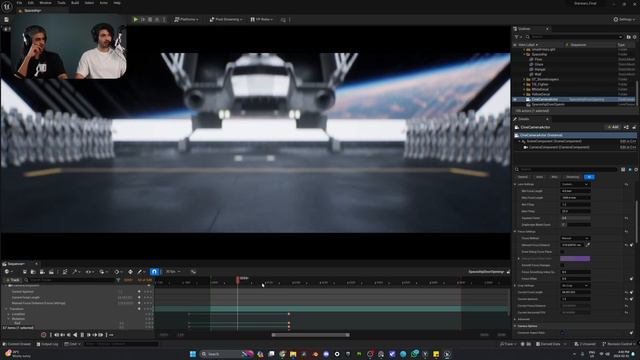Open the File menu
This screenshot has width=640, height=360.
(19, 3)
